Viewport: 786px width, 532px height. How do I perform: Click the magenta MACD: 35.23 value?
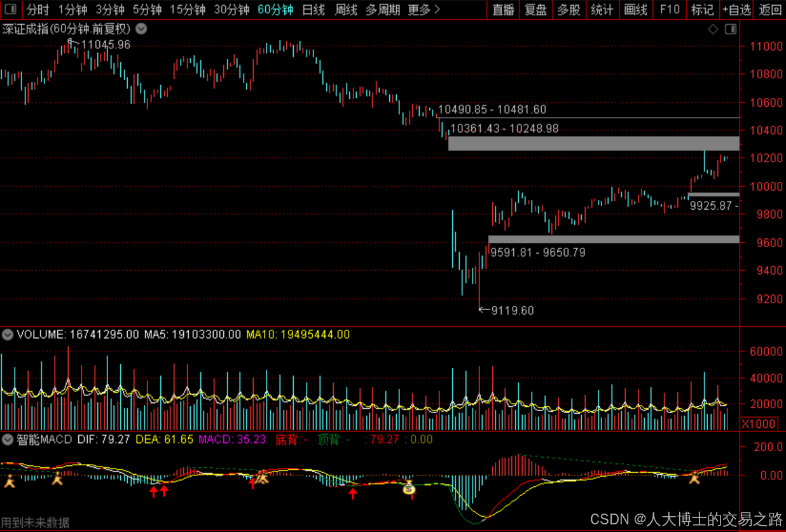[232, 439]
